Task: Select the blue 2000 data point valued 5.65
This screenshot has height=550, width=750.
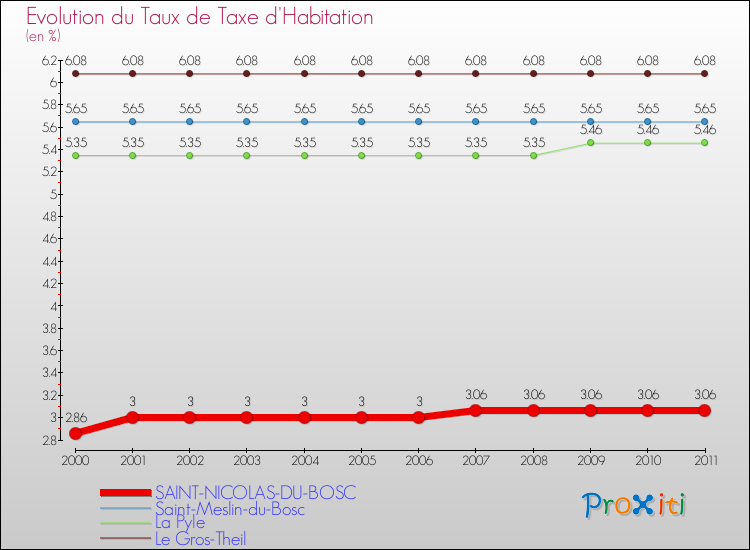Action: point(76,121)
